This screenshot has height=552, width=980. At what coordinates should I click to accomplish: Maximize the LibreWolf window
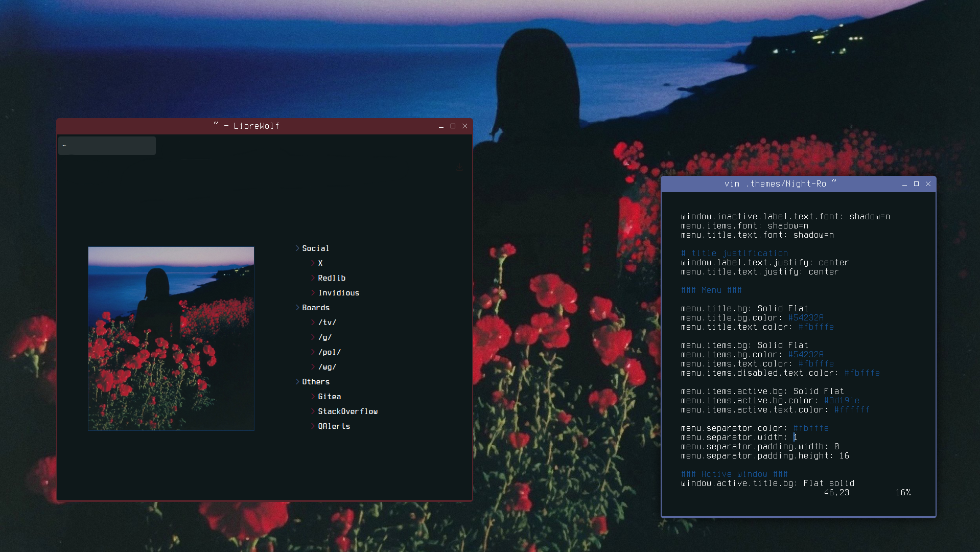coord(453,126)
